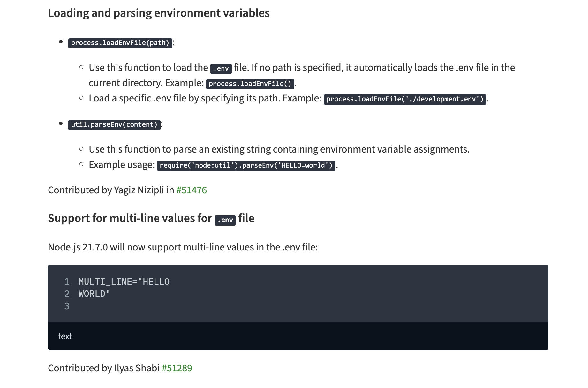Click code line WORLD" in code block
Viewport: 588px width, 388px height.
coord(94,294)
